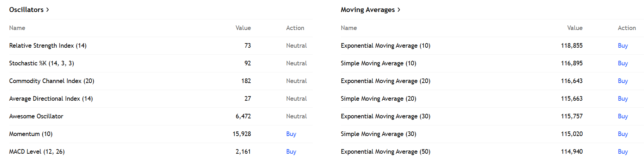Click Buy for Simple Moving Average (10)
Viewport: 644px width, 159px height.
622,63
